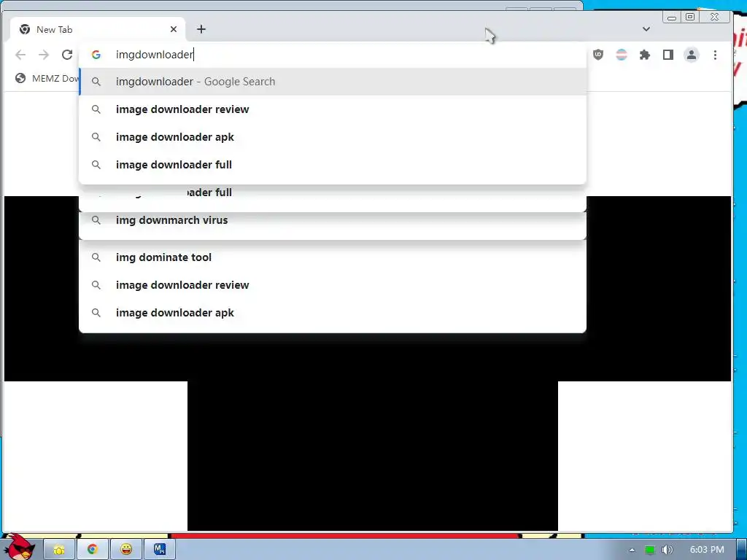Open the Extensions puzzle piece menu

point(645,55)
